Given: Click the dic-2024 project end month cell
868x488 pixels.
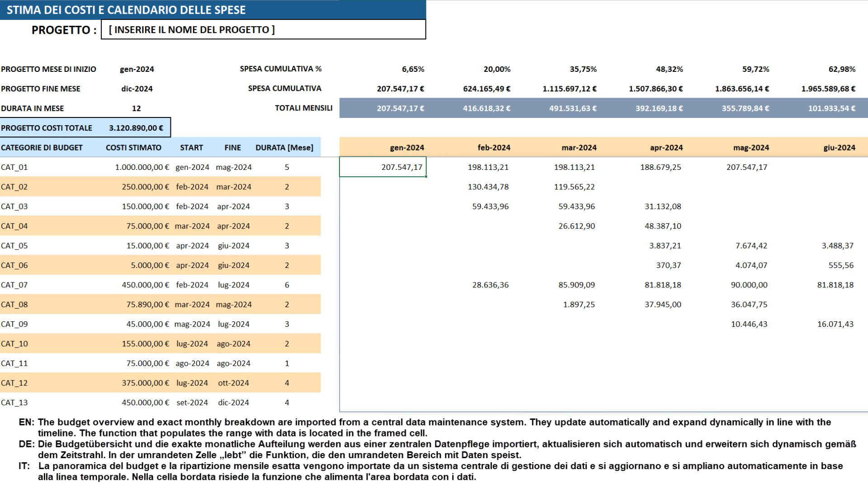Looking at the screenshot, I should click(x=137, y=89).
